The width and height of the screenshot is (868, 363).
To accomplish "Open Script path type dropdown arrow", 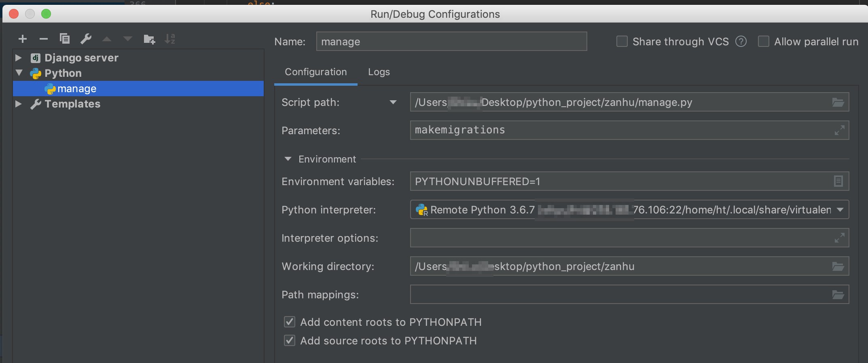I will pyautogui.click(x=393, y=102).
